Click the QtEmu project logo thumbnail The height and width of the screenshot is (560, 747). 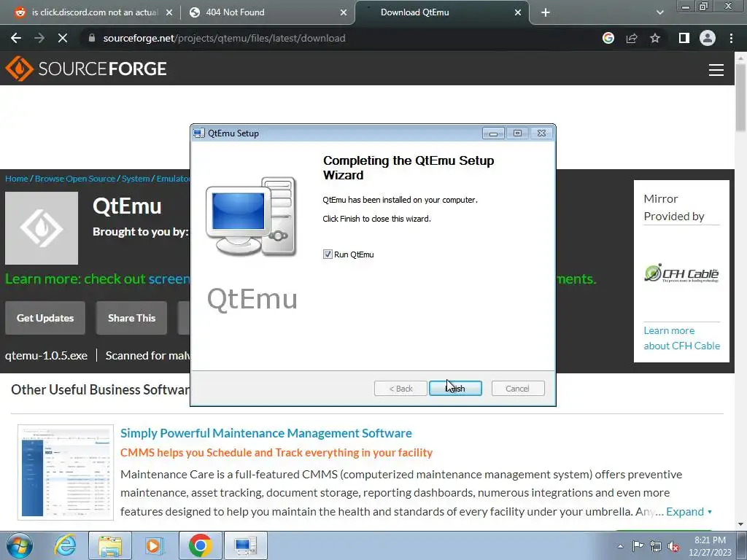[x=42, y=228]
